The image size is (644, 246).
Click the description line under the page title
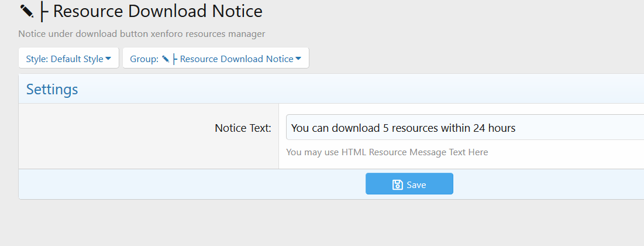point(142,34)
